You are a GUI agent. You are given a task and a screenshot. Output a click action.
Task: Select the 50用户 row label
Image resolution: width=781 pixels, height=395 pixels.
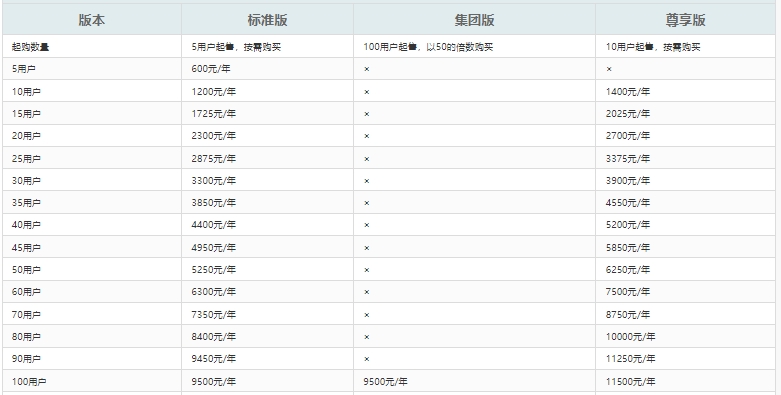point(26,269)
